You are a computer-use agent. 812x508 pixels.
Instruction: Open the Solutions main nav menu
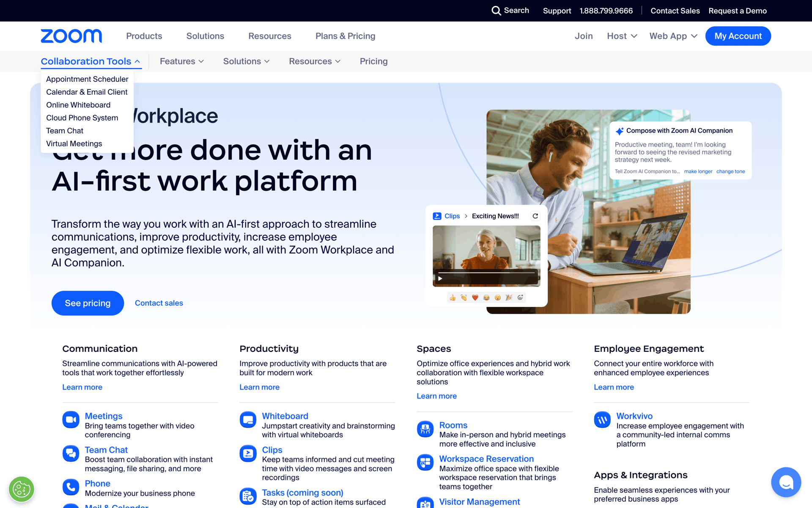point(205,36)
